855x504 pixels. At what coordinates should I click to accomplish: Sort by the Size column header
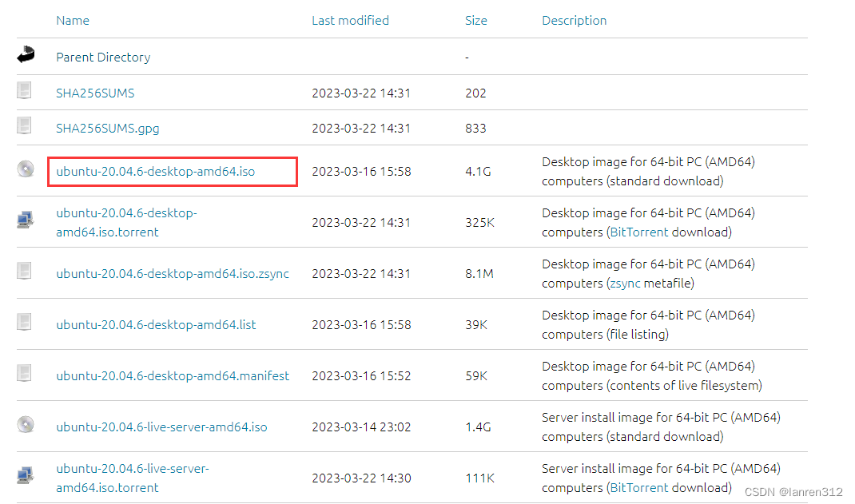click(476, 21)
